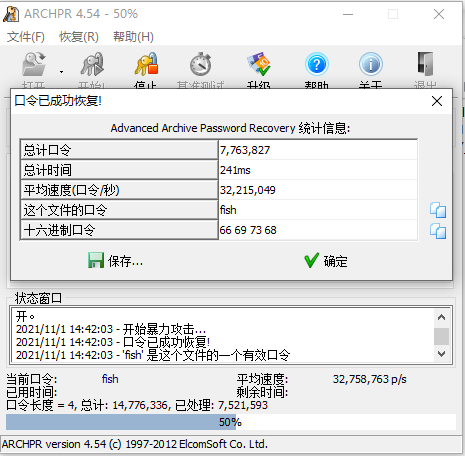Click the status bar version text

[135, 444]
